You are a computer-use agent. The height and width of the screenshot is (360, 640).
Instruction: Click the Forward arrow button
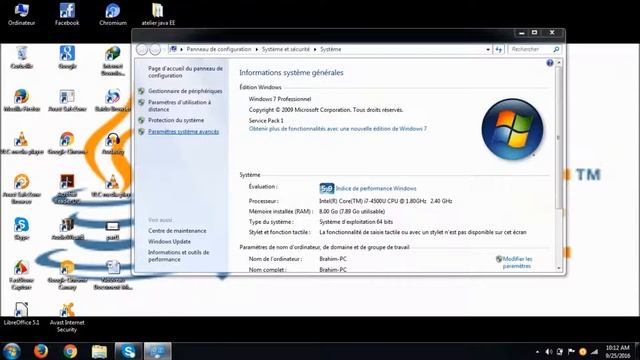coord(155,49)
